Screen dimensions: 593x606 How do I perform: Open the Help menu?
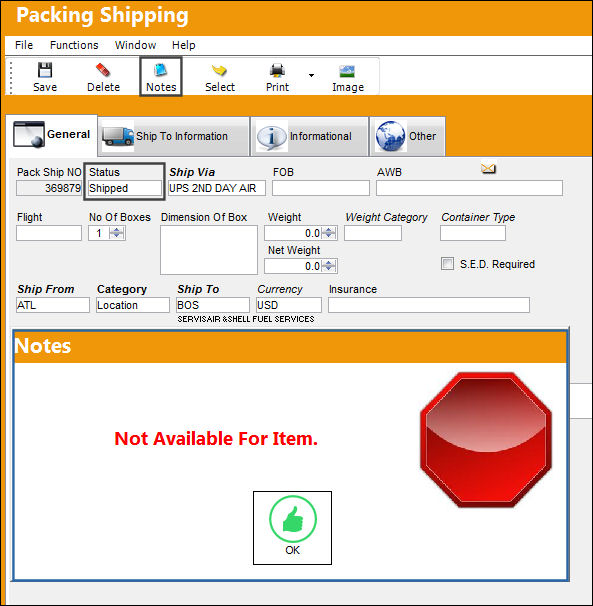pos(184,45)
